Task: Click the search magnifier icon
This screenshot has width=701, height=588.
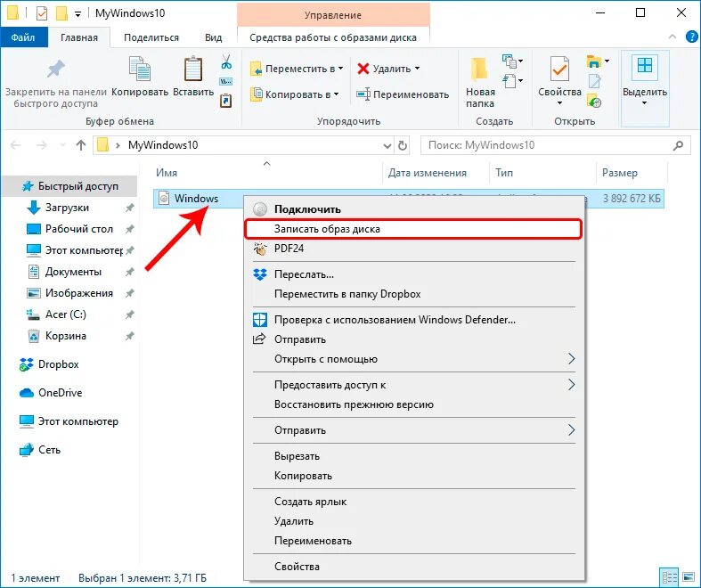Action: pyautogui.click(x=678, y=145)
